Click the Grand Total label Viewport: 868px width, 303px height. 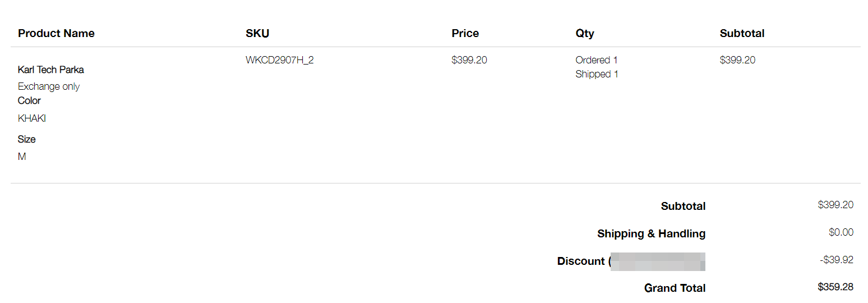click(x=675, y=288)
